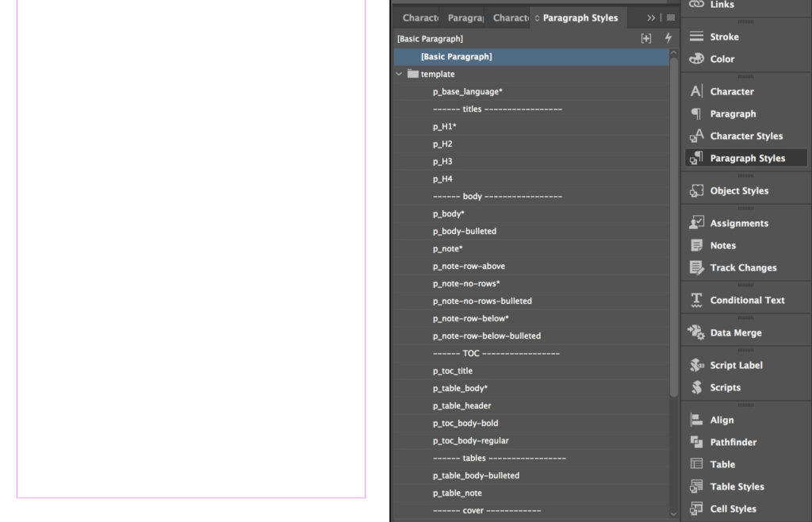Viewport: 812px width, 522px height.
Task: Switch to the Paragraph tab
Action: coord(465,17)
